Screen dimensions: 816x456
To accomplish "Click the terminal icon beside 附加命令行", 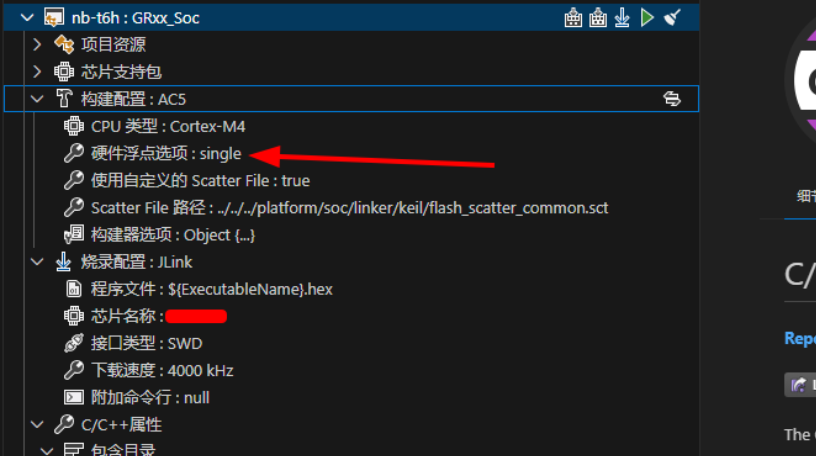I will (73, 397).
